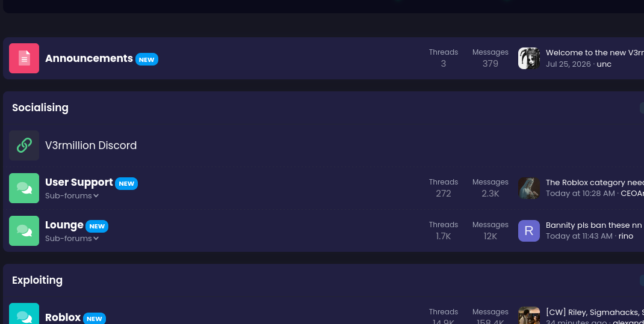
Task: Expand Sub-forums under Lounge
Action: click(72, 238)
